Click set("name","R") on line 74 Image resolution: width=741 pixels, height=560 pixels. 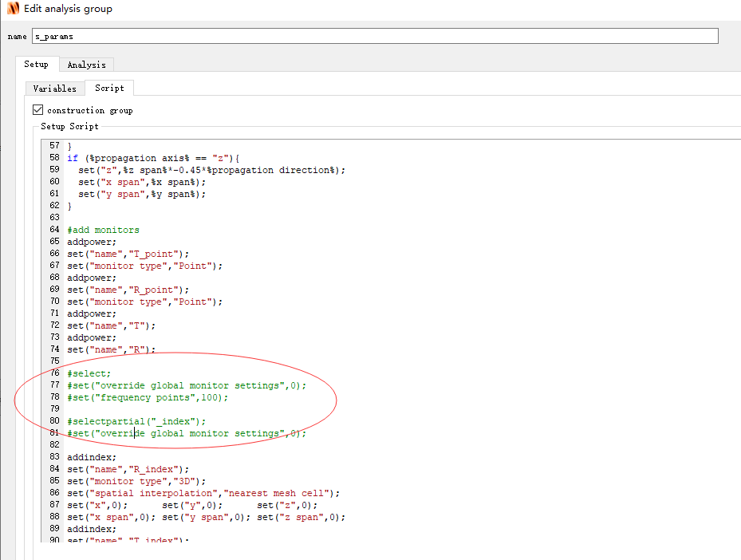click(x=111, y=349)
